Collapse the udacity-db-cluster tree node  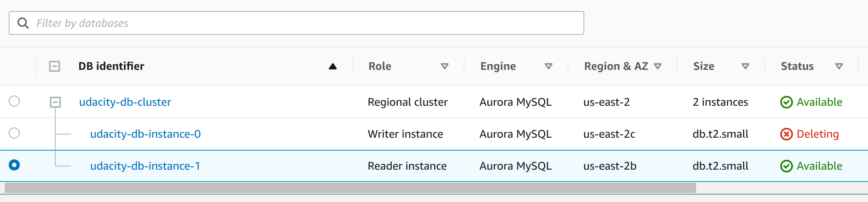[x=55, y=102]
